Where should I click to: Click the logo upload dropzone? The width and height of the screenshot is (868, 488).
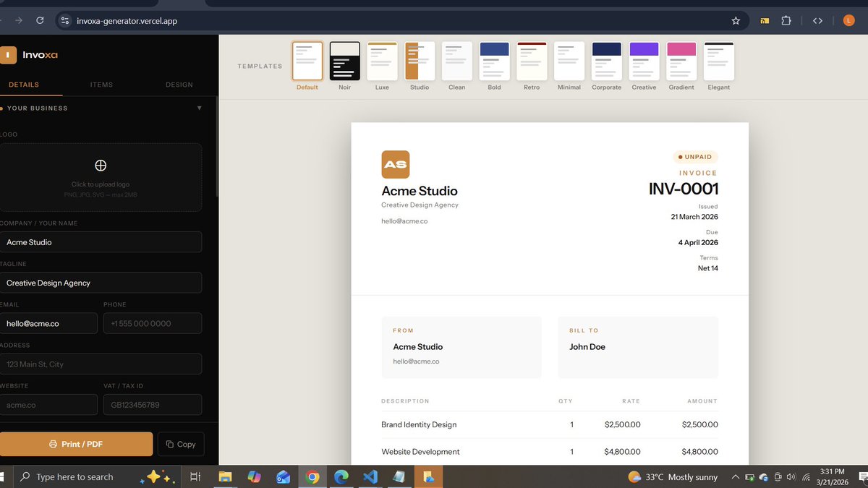pos(101,177)
